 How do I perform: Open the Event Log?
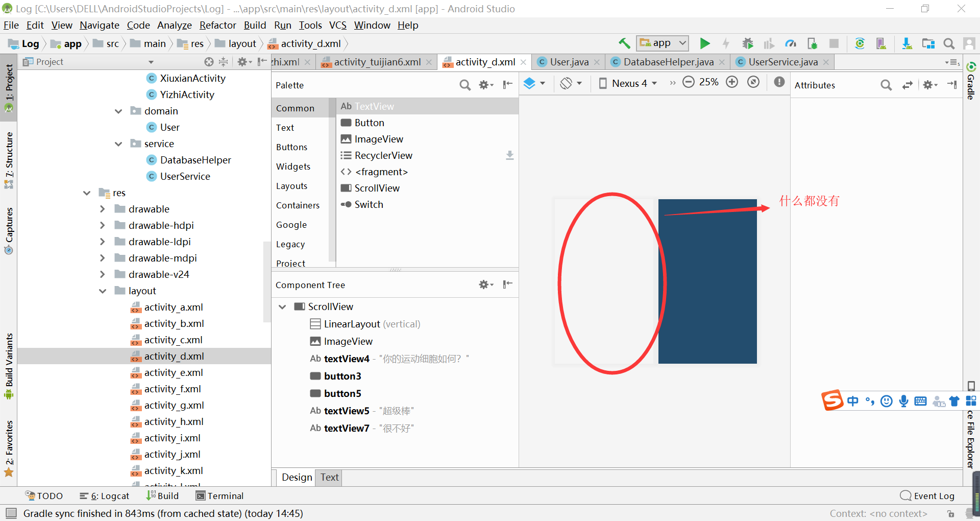click(927, 496)
